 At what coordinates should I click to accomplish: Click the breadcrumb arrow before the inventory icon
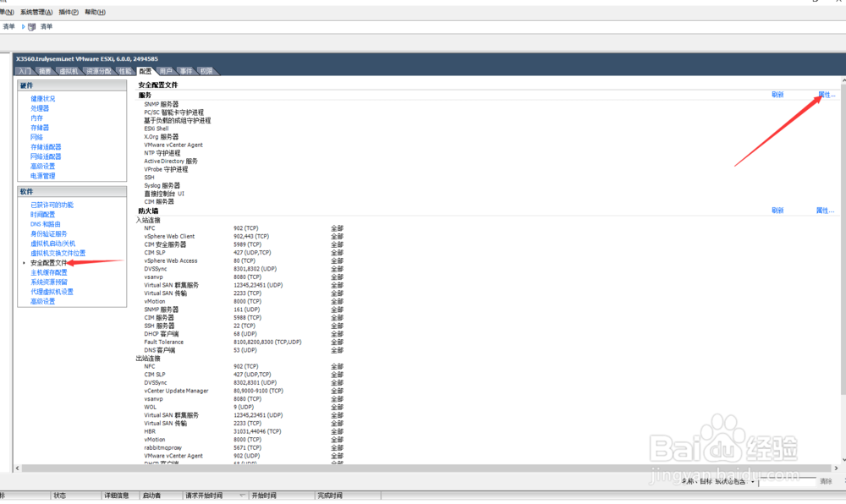23,26
